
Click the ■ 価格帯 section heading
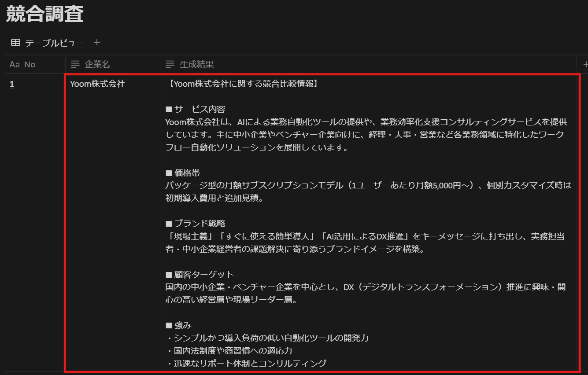click(182, 173)
